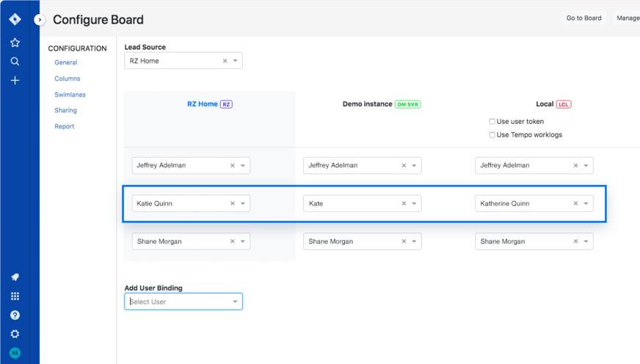Click the Jira logo icon in sidebar
This screenshot has width=640, height=364.
click(15, 20)
